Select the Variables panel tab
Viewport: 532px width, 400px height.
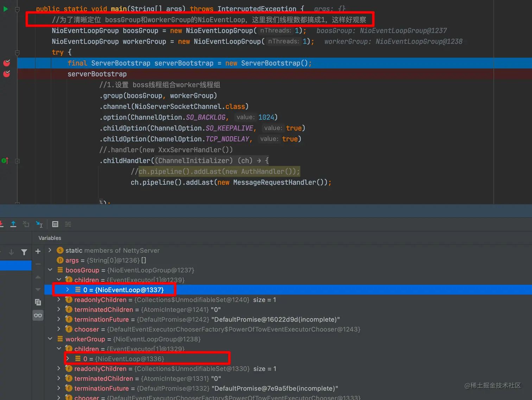tap(50, 238)
